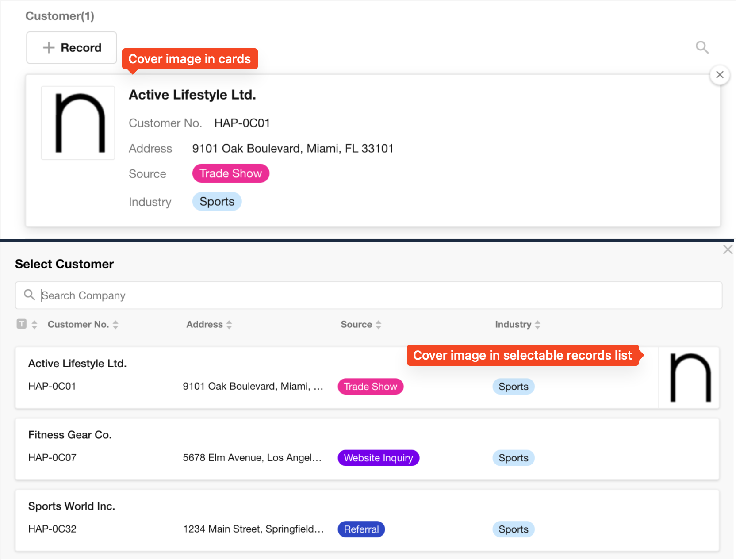Image resolution: width=736 pixels, height=560 pixels.
Task: Click the Trade Show tag in card
Action: click(230, 173)
